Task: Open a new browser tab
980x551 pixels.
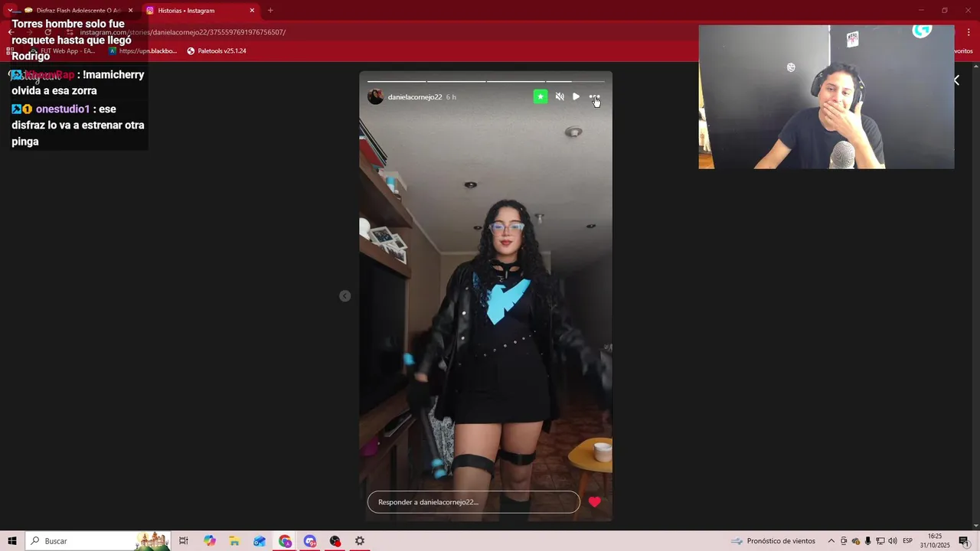Action: (270, 10)
